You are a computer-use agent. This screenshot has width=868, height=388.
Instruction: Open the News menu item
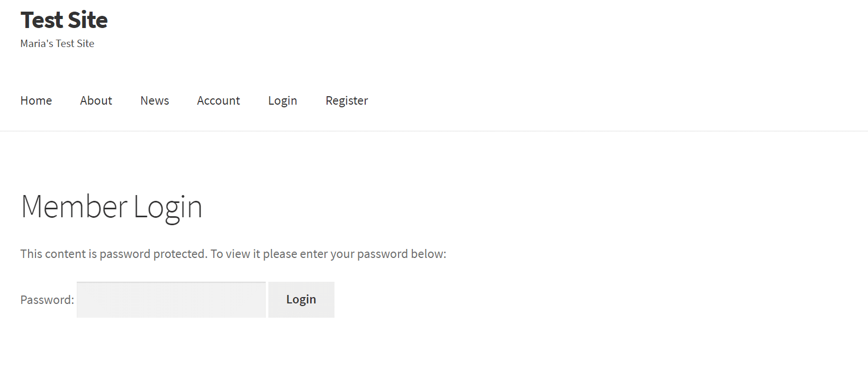point(155,100)
